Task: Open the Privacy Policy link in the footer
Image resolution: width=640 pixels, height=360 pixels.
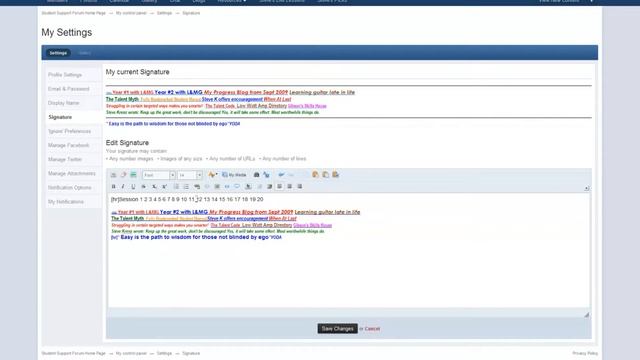Action: (x=585, y=353)
